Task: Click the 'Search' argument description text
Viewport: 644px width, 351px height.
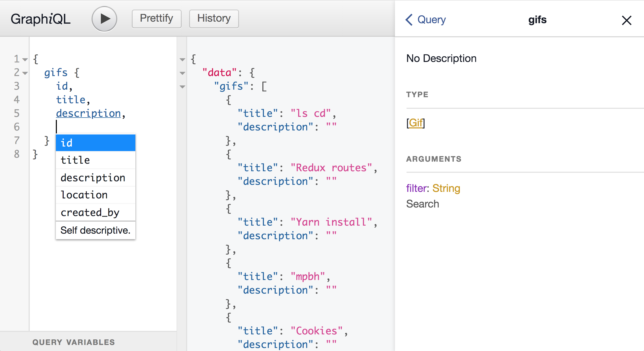Action: click(x=423, y=204)
